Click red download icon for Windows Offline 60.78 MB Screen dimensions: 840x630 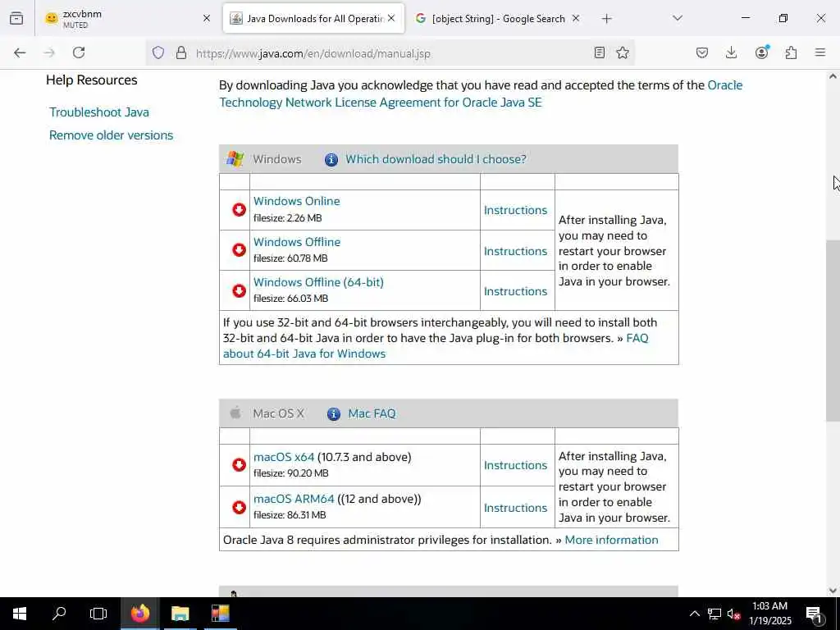tap(239, 249)
